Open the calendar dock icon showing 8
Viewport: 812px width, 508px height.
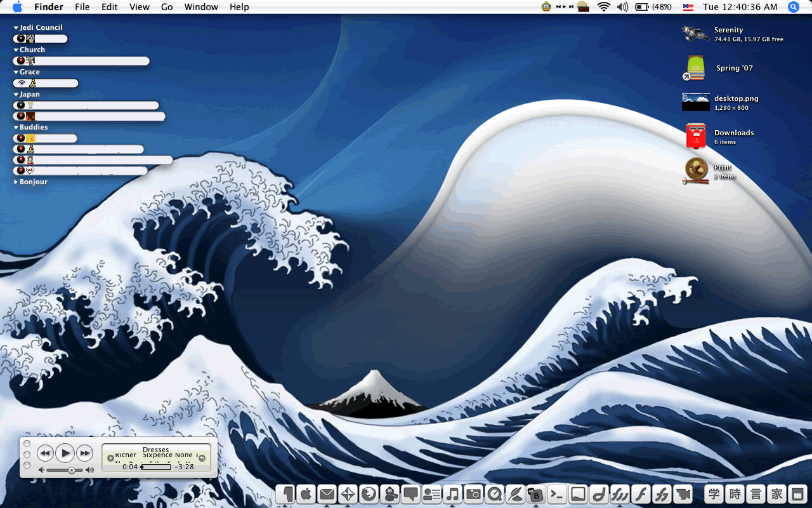coord(536,493)
